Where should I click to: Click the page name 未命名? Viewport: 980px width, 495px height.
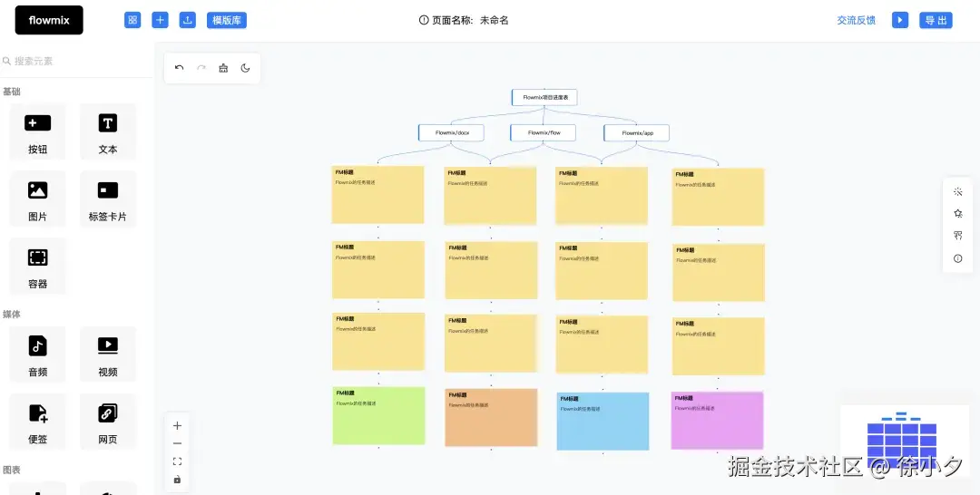click(495, 20)
